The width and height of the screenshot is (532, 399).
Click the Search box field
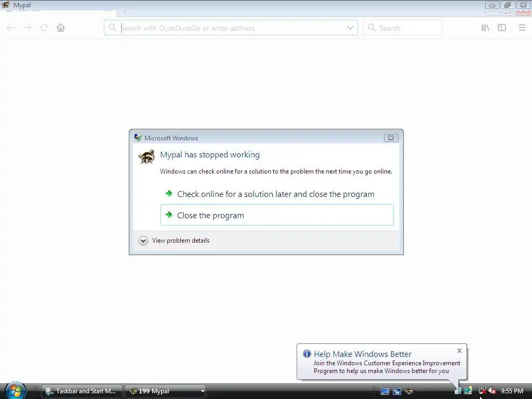pyautogui.click(x=403, y=28)
